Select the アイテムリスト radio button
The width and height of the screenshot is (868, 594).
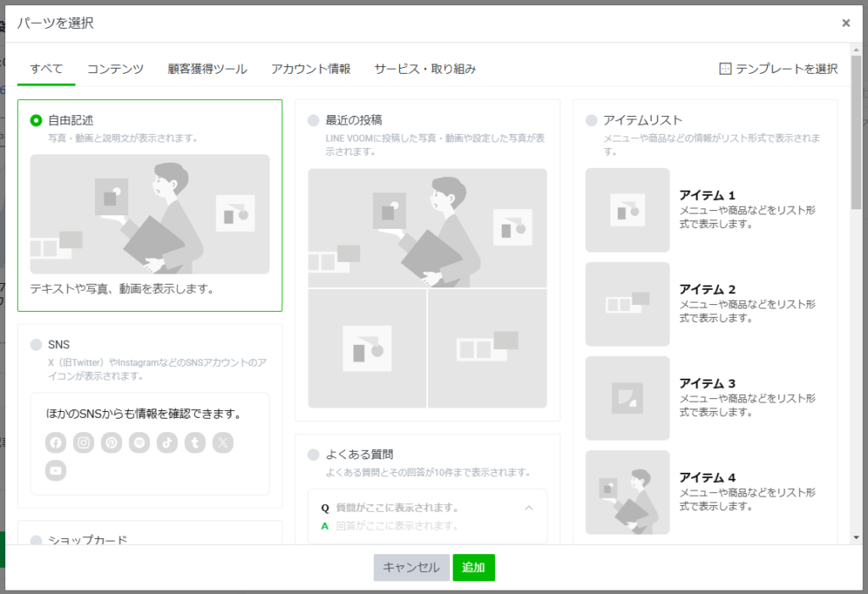(x=592, y=120)
